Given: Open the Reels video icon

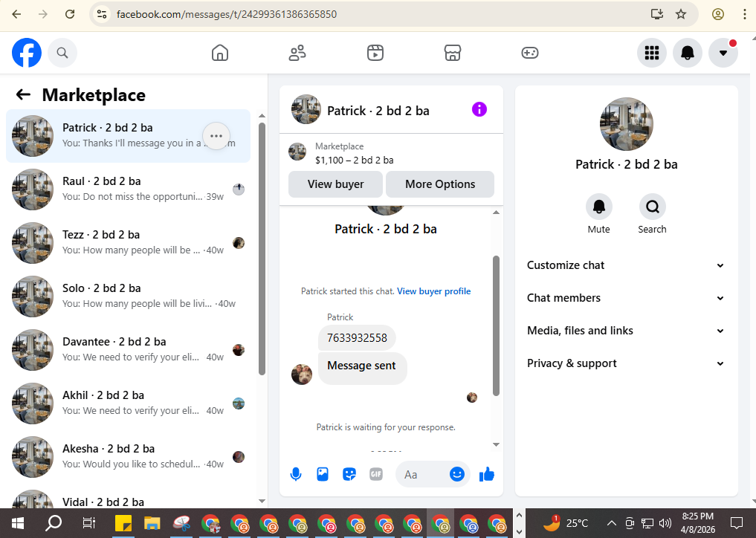Looking at the screenshot, I should pyautogui.click(x=375, y=53).
